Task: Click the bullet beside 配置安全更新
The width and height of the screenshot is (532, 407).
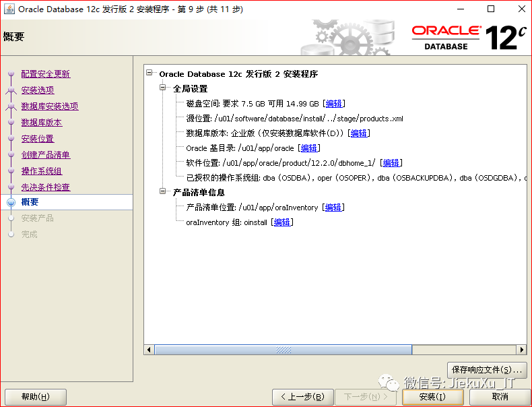Action: coord(11,73)
